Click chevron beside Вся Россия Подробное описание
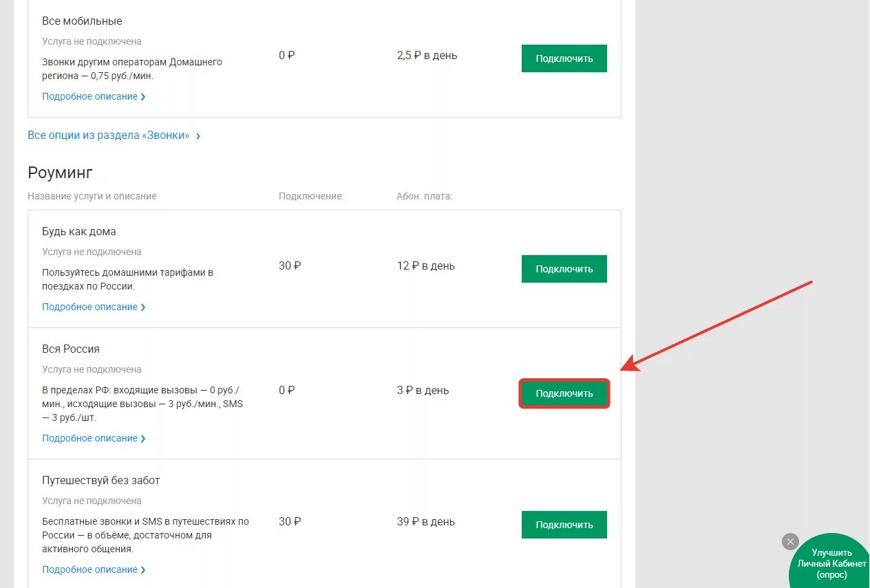The height and width of the screenshot is (588, 870). click(143, 439)
